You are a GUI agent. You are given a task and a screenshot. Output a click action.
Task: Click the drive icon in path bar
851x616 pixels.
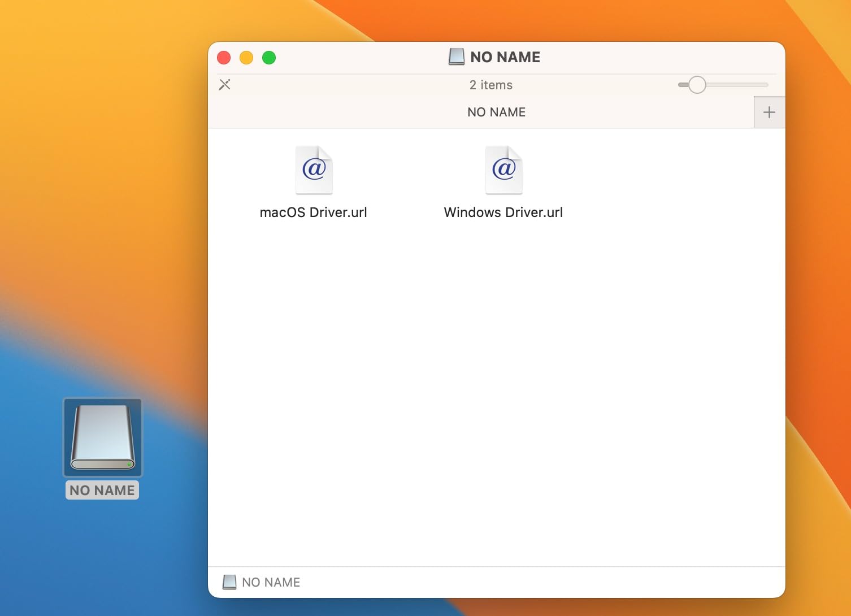pos(229,582)
